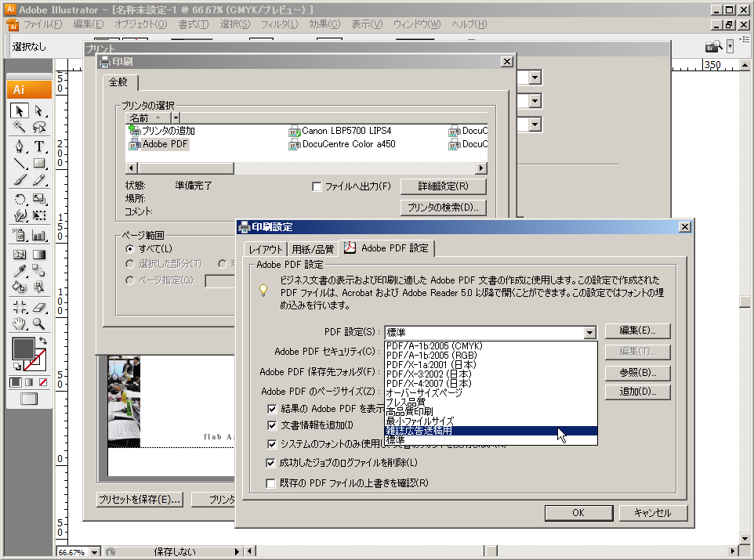This screenshot has height=560, width=754.
Task: Set paint to None in toolbox
Action: (43, 383)
